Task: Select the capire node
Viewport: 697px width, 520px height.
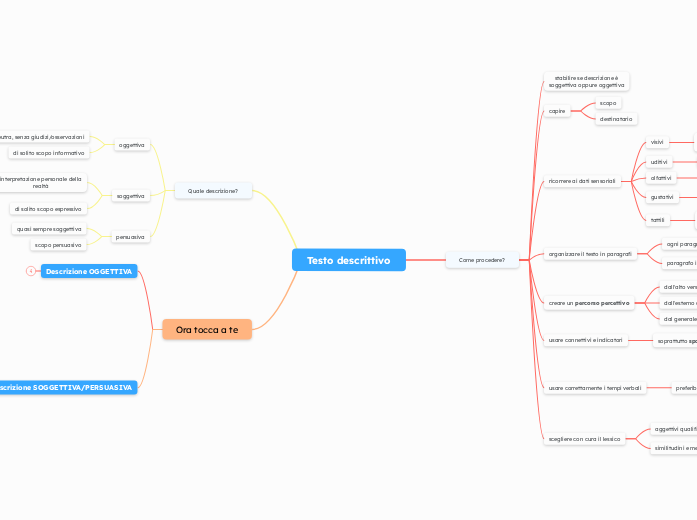Action: click(x=557, y=111)
